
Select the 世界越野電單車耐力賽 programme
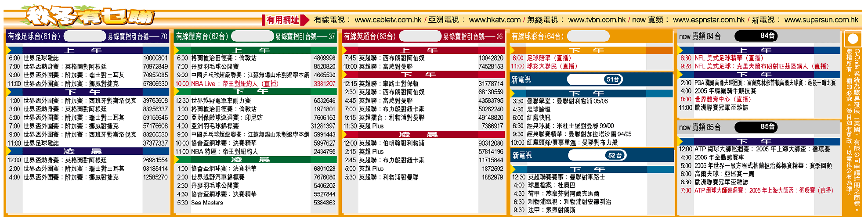[221, 100]
